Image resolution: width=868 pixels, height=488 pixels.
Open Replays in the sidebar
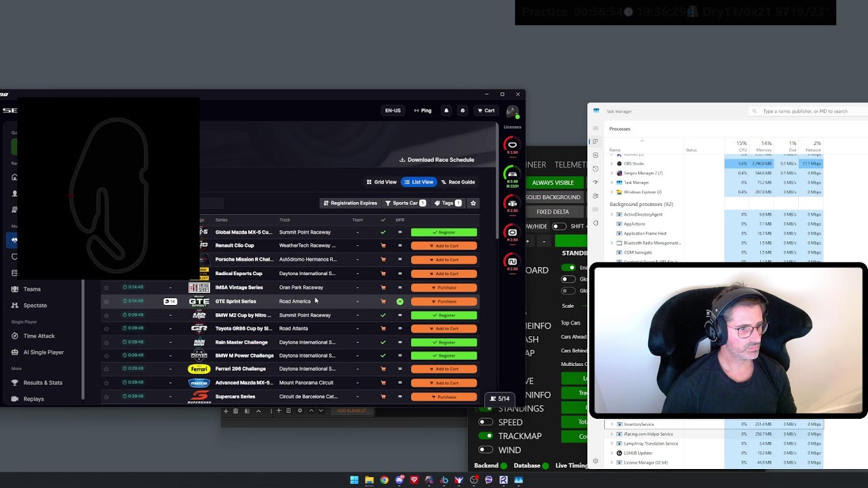tap(33, 399)
